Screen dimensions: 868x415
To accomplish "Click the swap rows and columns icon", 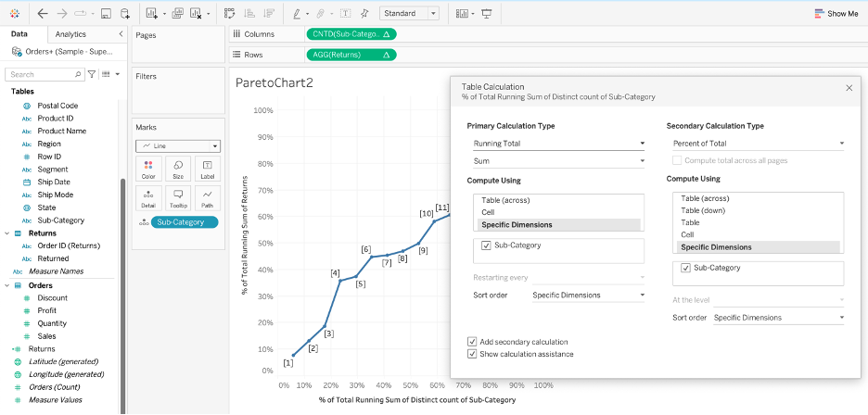I will [x=229, y=14].
